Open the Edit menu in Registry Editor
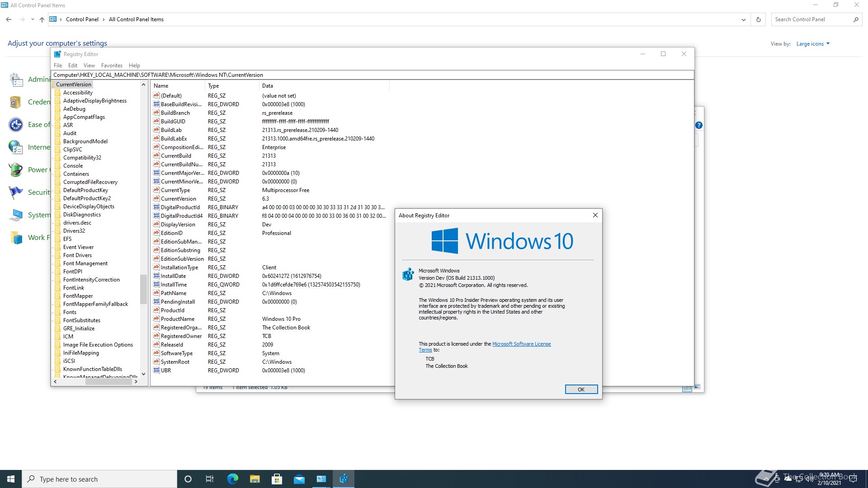 tap(72, 66)
